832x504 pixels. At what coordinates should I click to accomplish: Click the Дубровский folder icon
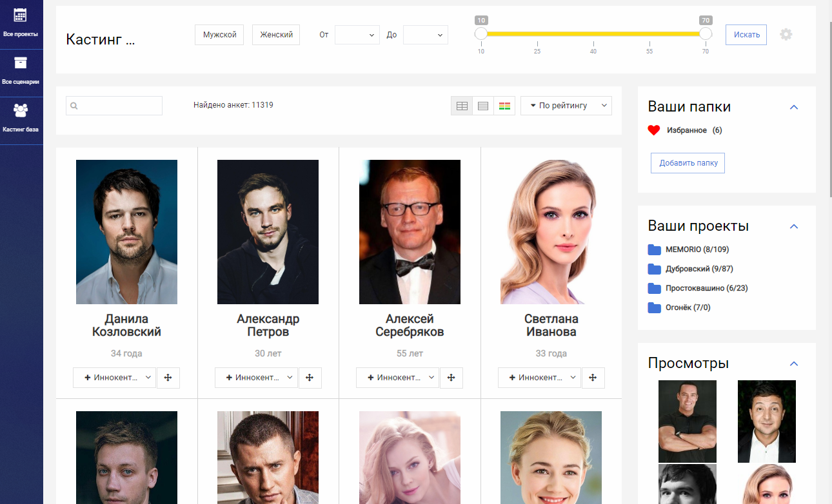(655, 269)
